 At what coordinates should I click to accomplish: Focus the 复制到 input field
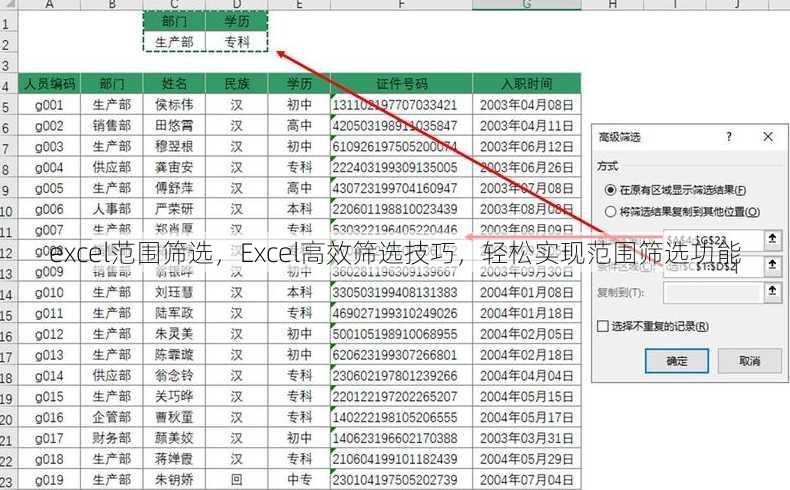tap(713, 292)
